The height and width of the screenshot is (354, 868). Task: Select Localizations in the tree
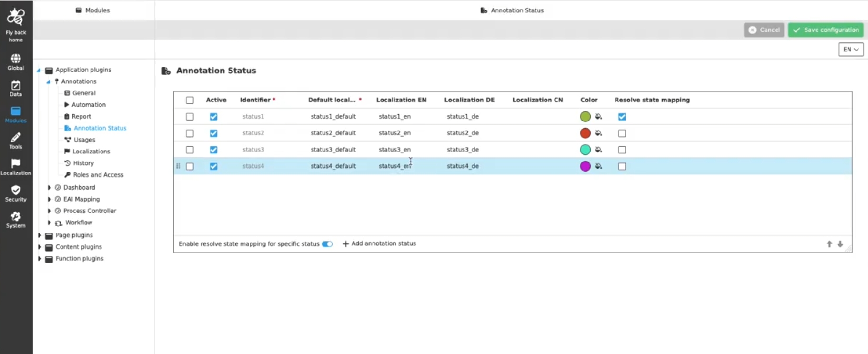[91, 152]
